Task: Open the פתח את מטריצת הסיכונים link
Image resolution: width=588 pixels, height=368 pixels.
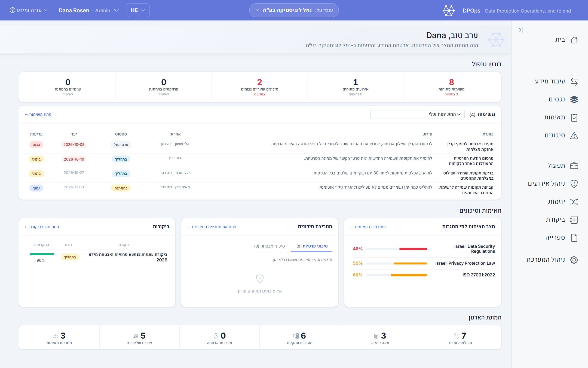Action: point(212,227)
